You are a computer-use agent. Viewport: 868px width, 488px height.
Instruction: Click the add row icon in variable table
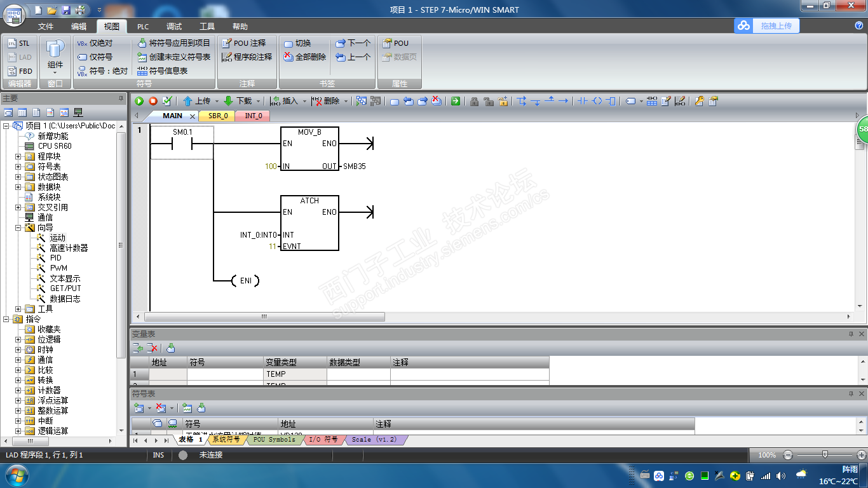138,348
